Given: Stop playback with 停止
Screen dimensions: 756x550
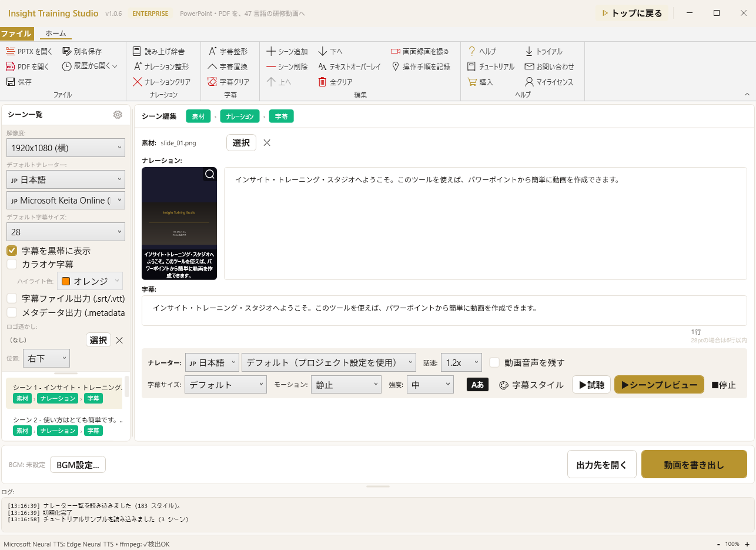Looking at the screenshot, I should 724,385.
